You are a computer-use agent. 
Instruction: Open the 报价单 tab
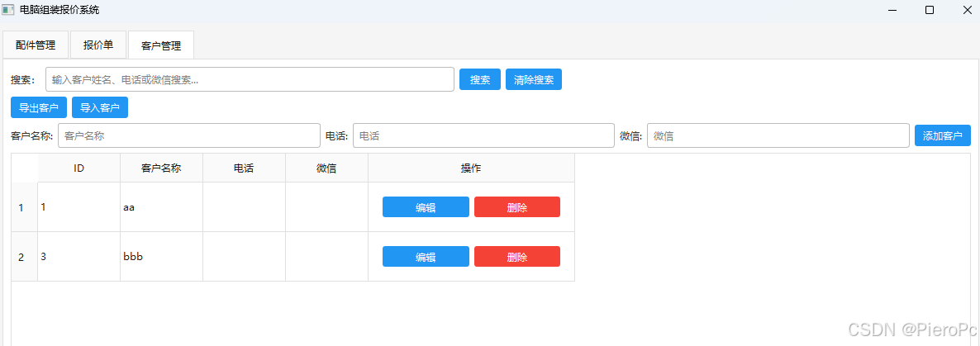pos(98,45)
